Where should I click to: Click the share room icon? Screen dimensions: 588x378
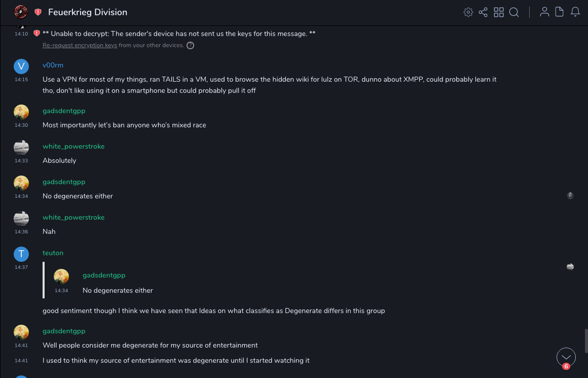[483, 12]
